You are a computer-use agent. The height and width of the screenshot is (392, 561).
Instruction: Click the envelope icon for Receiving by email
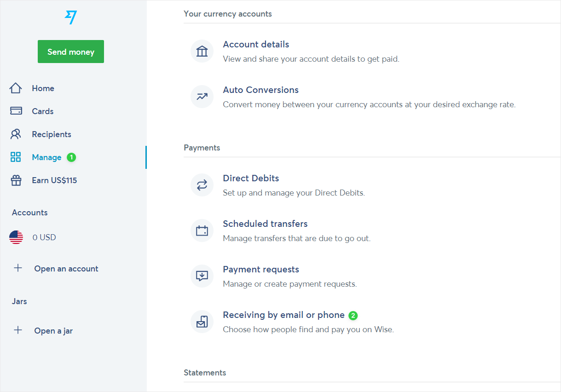(202, 322)
